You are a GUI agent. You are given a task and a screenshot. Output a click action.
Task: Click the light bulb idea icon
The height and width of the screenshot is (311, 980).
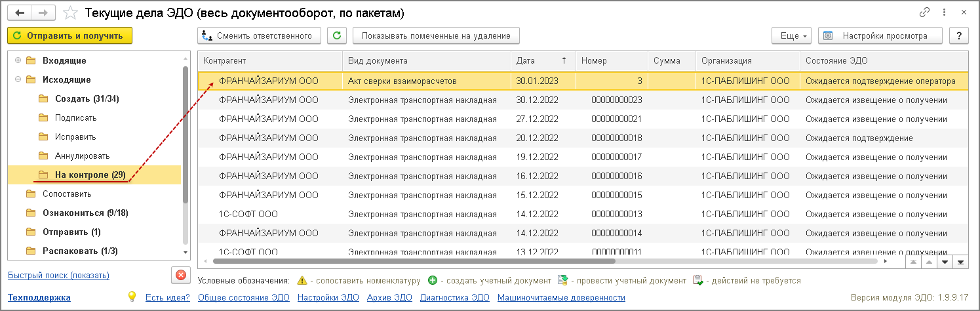coord(132,297)
